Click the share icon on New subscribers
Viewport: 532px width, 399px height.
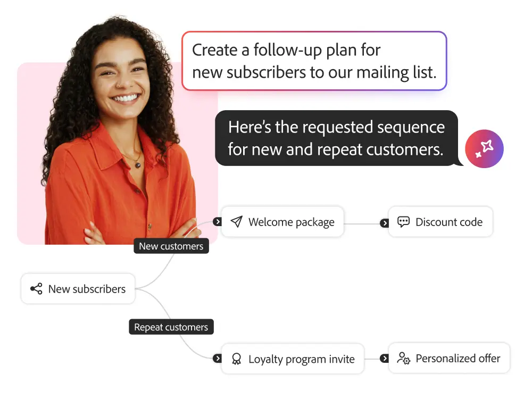pyautogui.click(x=36, y=289)
